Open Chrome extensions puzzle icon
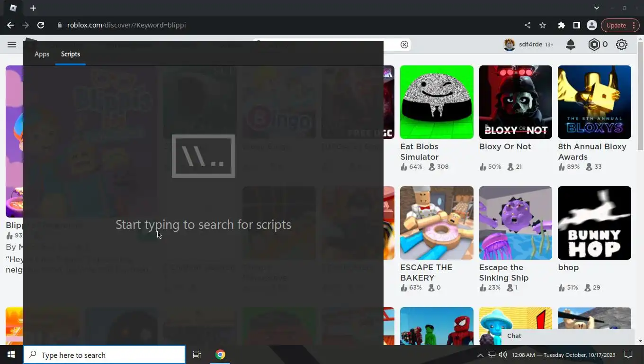This screenshot has height=364, width=644. point(562,25)
